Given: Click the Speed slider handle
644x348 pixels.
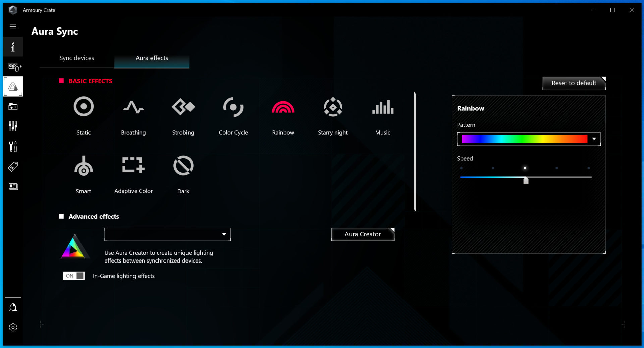Looking at the screenshot, I should tap(526, 181).
